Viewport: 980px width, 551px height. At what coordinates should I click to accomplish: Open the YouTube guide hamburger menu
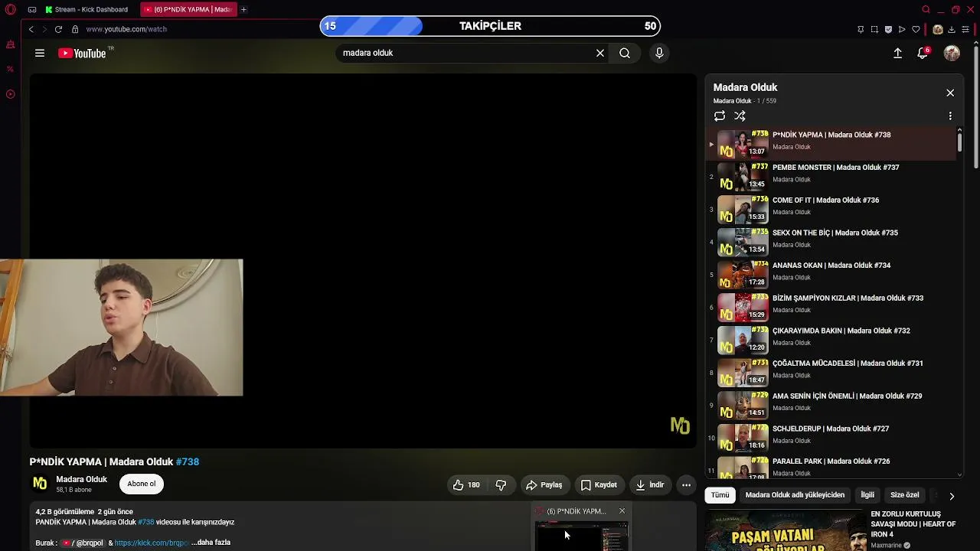40,53
